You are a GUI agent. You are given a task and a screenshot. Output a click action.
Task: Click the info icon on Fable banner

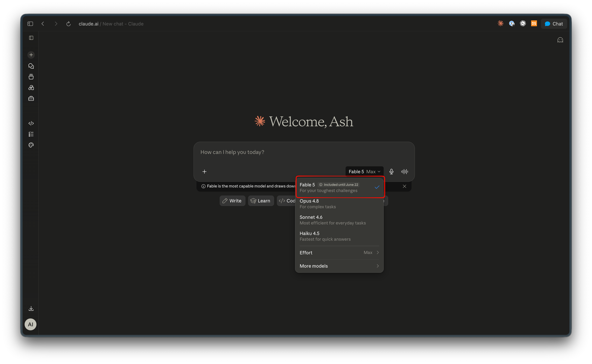pyautogui.click(x=203, y=186)
